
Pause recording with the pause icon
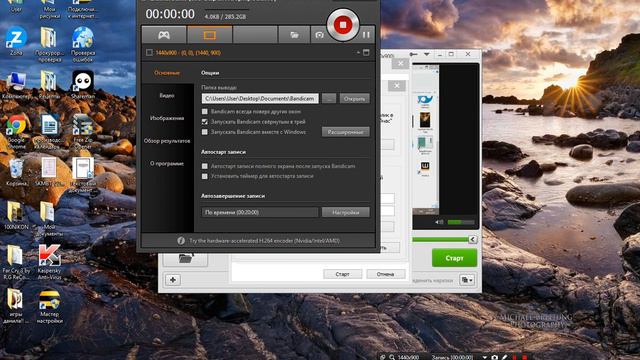click(x=366, y=35)
